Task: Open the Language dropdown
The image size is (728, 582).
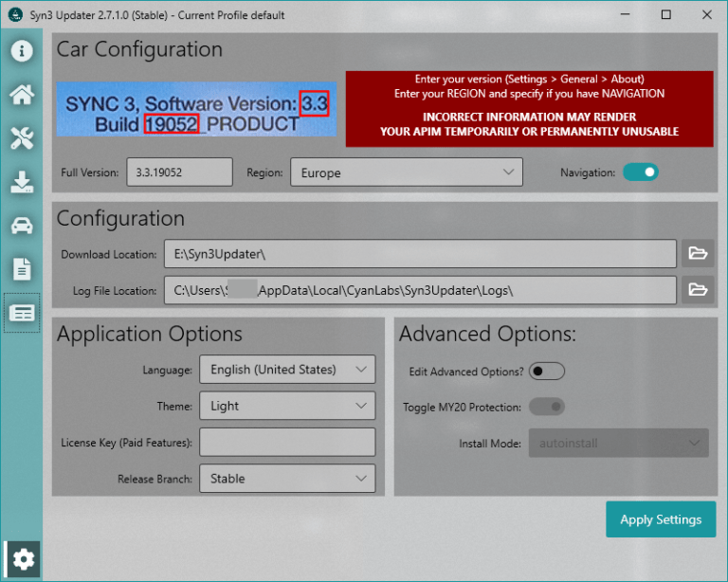Action: [287, 370]
